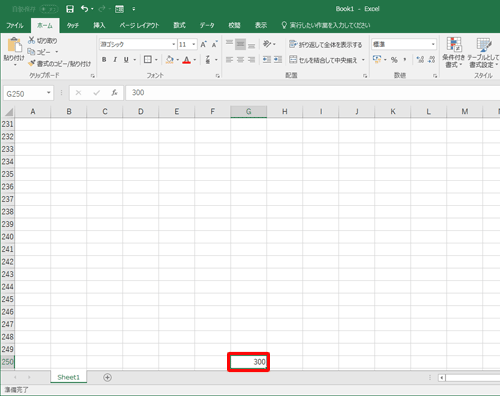This screenshot has height=396, width=500.
Task: Decrease font size with small A
Action: (215, 44)
